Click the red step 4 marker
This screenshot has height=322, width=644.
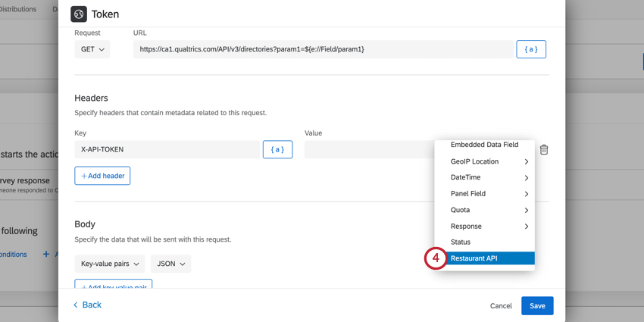pyautogui.click(x=436, y=258)
